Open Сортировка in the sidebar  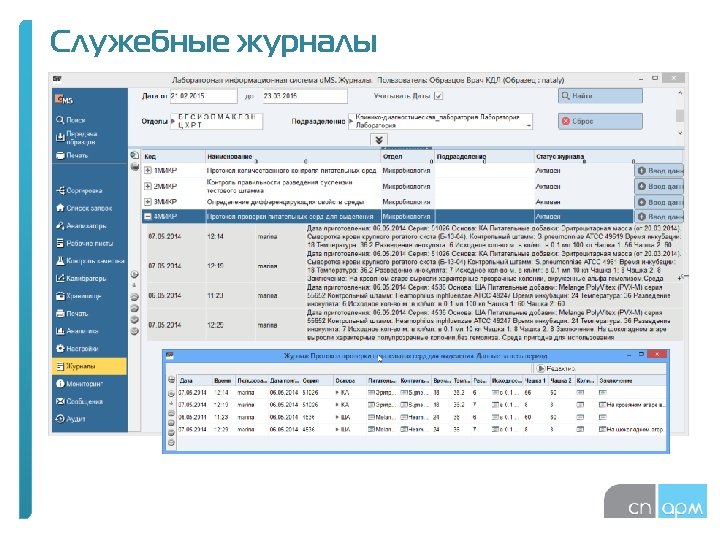tap(79, 190)
